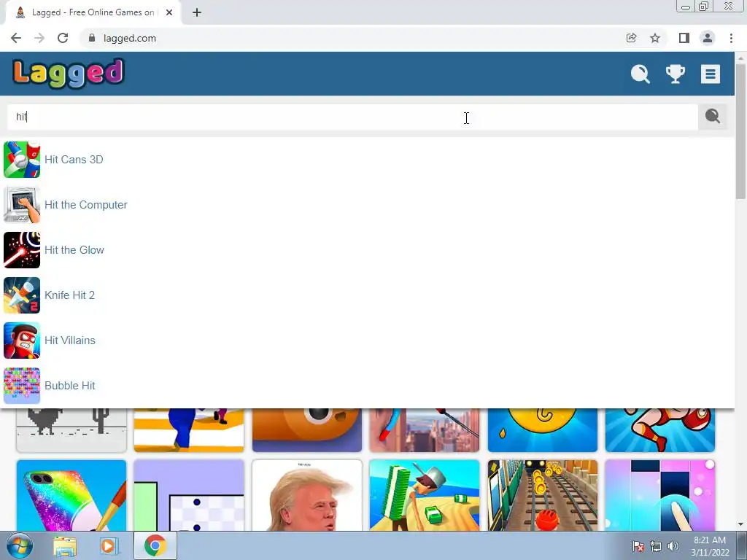Open the Chrome profile avatar icon
747x560 pixels.
point(708,38)
